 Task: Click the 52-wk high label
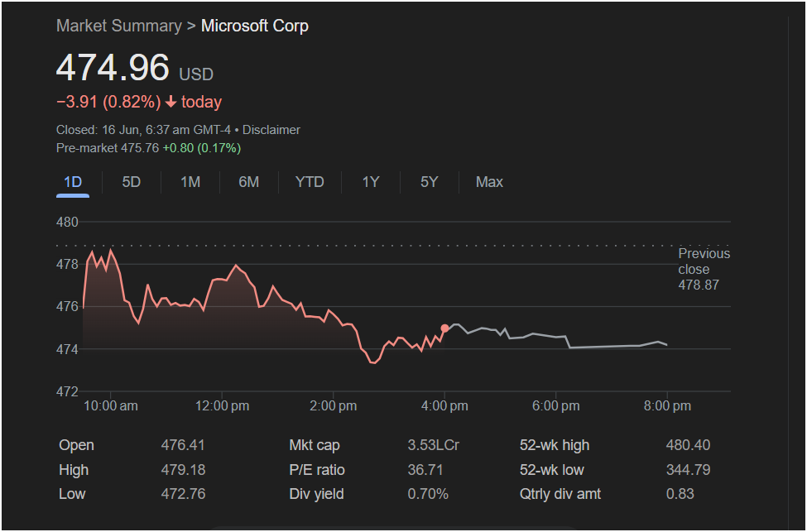point(555,445)
